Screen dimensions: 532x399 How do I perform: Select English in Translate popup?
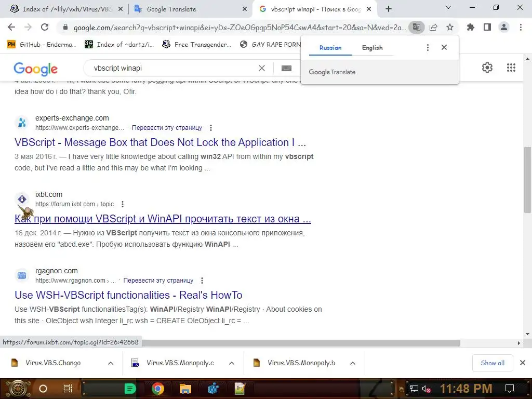click(372, 48)
